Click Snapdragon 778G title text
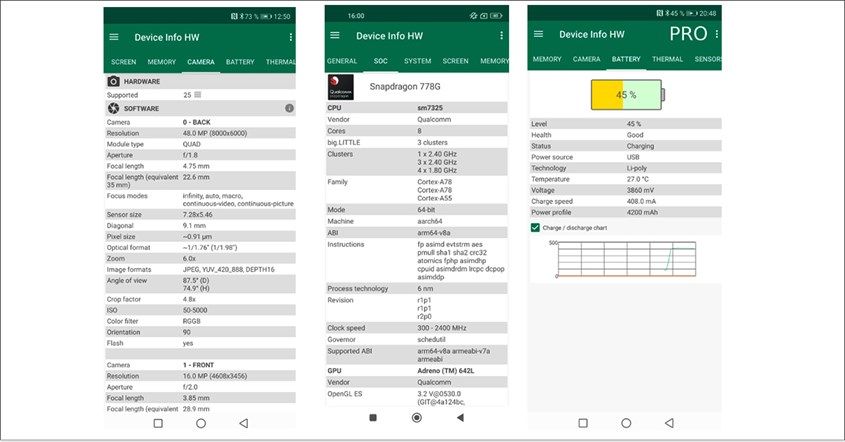 405,86
